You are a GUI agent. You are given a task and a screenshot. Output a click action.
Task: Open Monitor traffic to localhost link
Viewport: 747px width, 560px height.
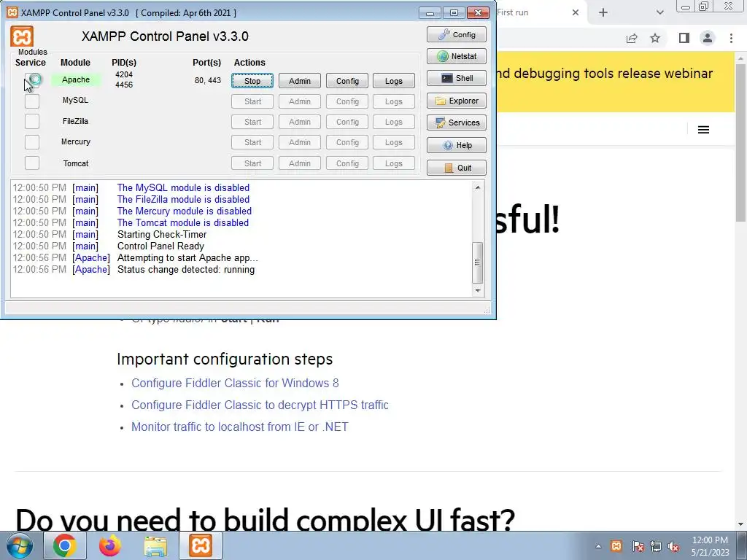click(x=239, y=427)
